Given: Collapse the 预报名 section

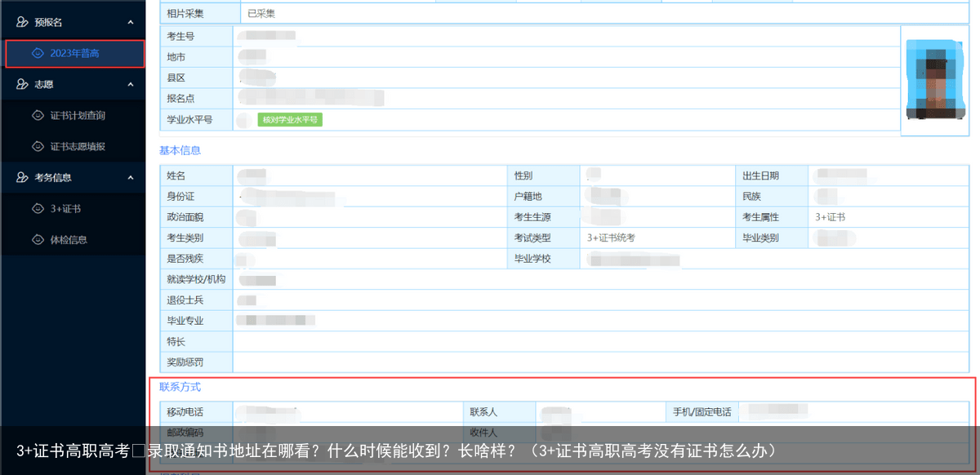Looking at the screenshot, I should coord(129,21).
